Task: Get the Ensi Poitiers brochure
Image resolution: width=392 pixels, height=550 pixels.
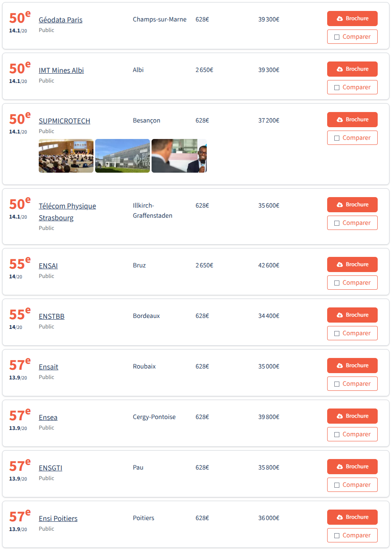Action: (x=352, y=517)
